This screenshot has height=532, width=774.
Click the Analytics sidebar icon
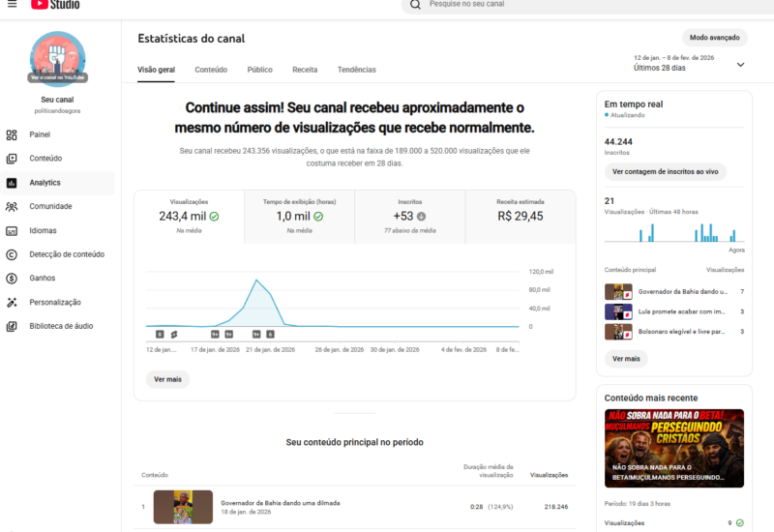click(x=12, y=183)
